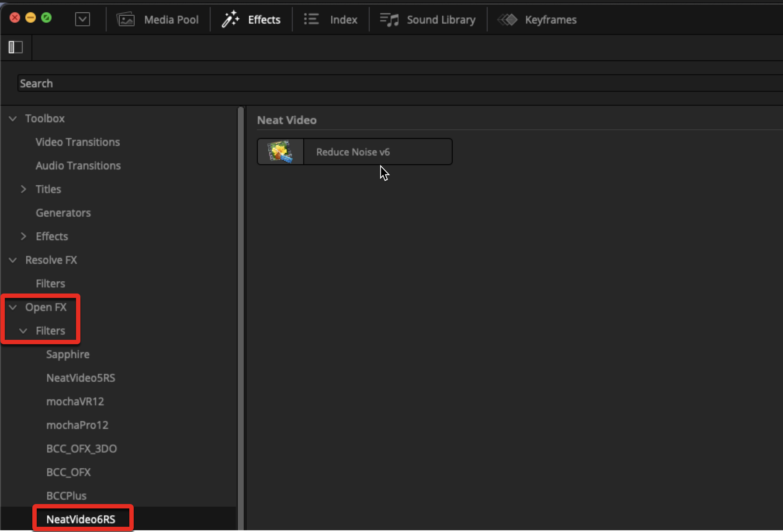Click the Reduce Noise v6 plugin thumbnail
783x532 pixels.
pyautogui.click(x=281, y=152)
